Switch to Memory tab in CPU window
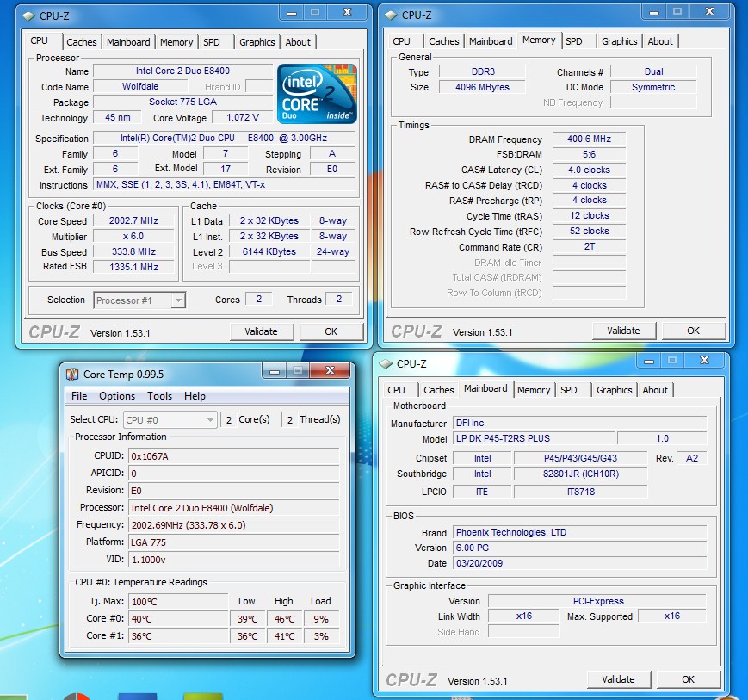748x700 pixels. (x=176, y=42)
